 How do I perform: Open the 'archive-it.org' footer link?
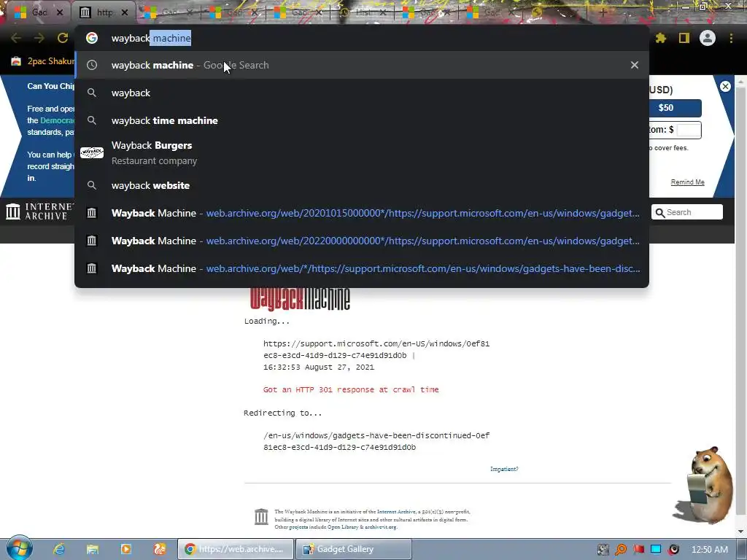click(380, 527)
